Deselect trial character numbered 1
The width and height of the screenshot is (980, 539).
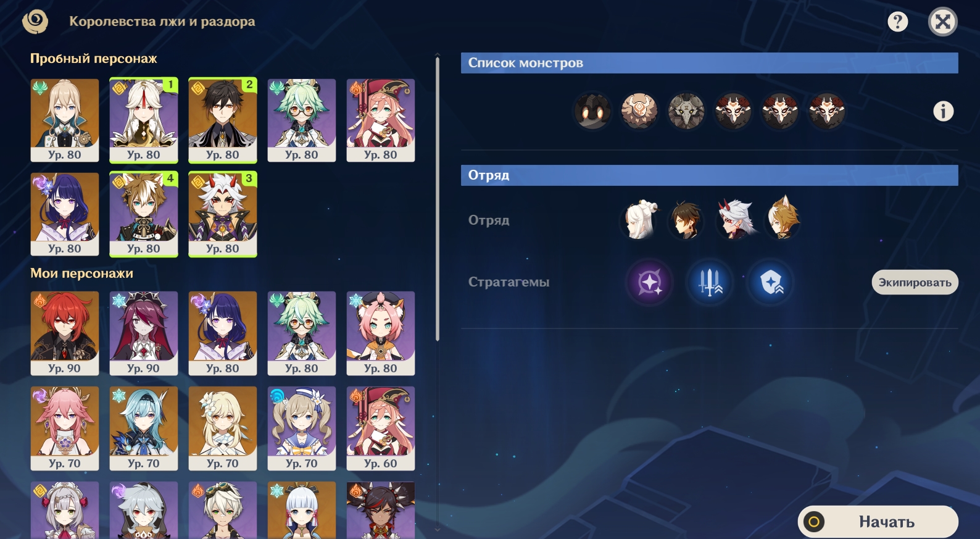pyautogui.click(x=144, y=120)
